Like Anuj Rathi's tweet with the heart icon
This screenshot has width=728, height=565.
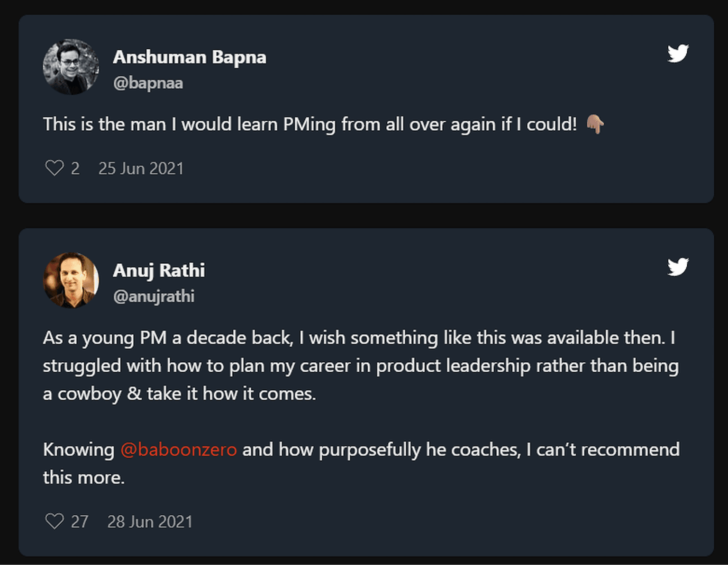[x=55, y=521]
